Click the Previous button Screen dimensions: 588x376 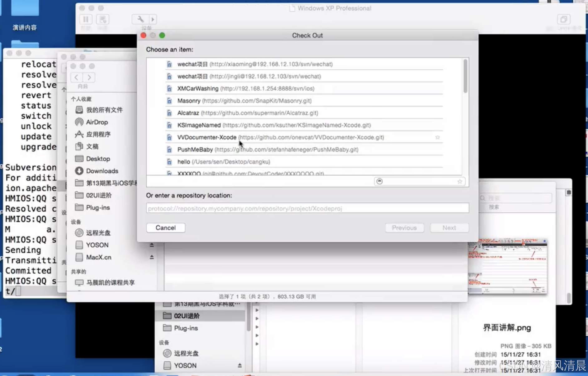(404, 228)
